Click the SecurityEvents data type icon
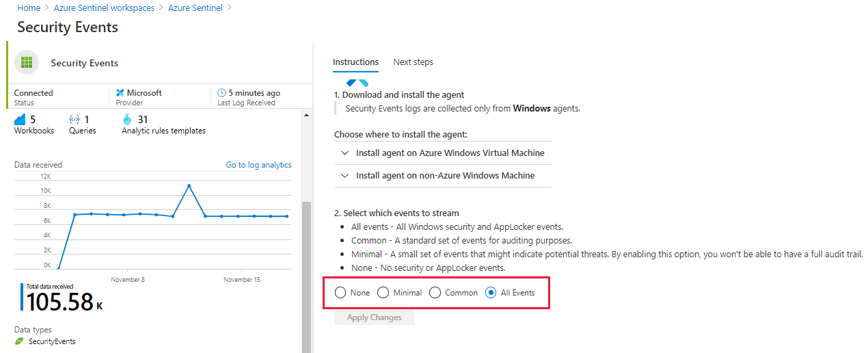This screenshot has width=868, height=353. click(x=19, y=341)
